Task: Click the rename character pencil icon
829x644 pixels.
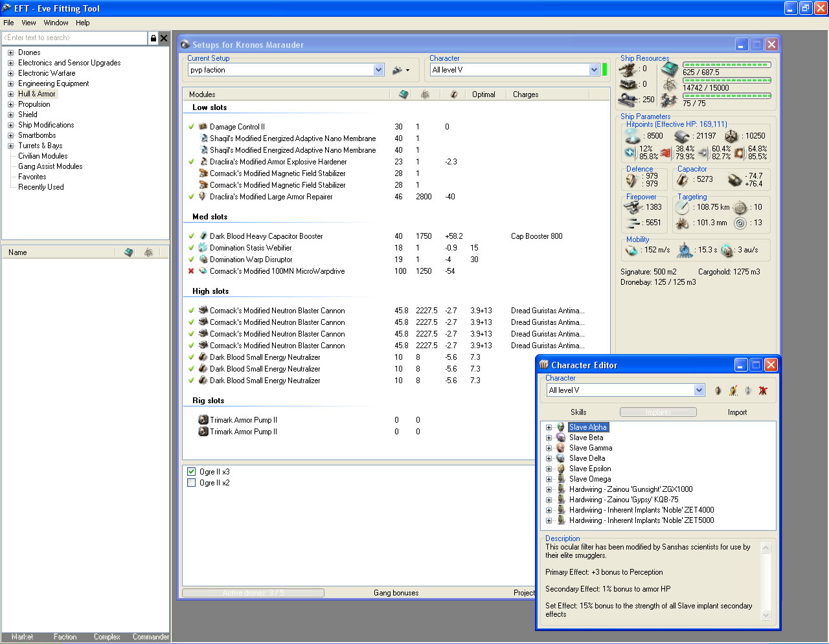Action: tap(733, 390)
